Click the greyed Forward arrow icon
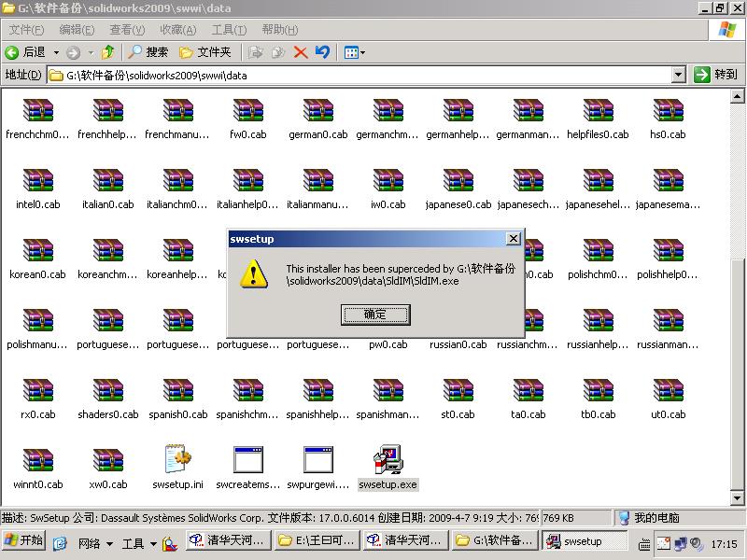Image resolution: width=747 pixels, height=560 pixels. point(74,52)
